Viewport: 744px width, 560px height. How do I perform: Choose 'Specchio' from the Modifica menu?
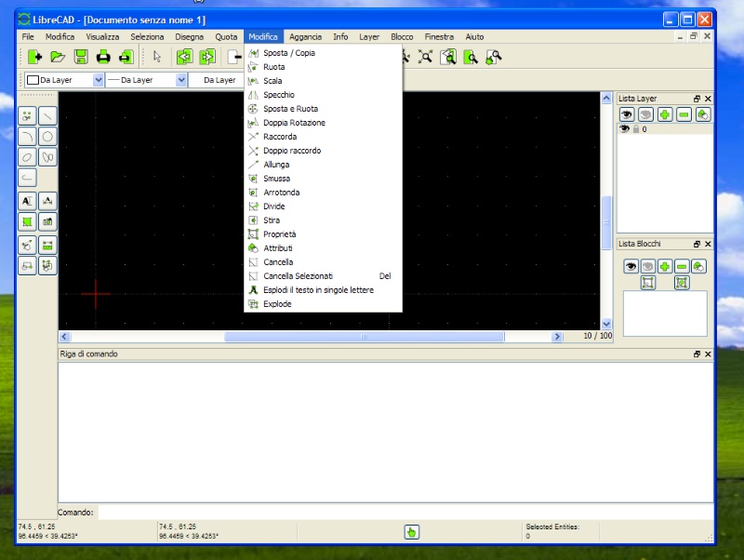click(279, 95)
